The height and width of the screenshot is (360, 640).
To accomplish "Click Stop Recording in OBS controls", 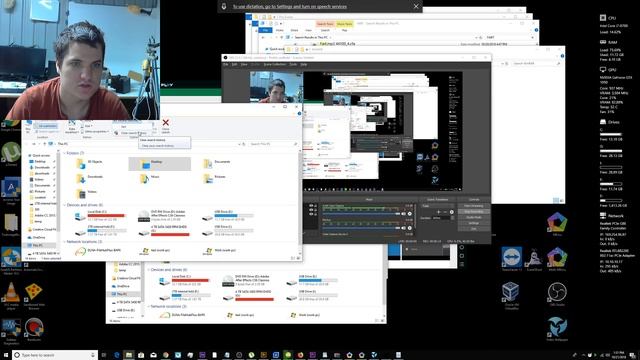I will (x=474, y=211).
